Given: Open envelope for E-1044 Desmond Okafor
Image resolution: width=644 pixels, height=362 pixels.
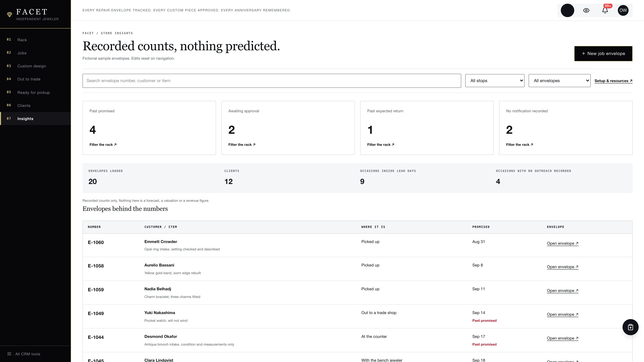Looking at the screenshot, I should [x=562, y=338].
